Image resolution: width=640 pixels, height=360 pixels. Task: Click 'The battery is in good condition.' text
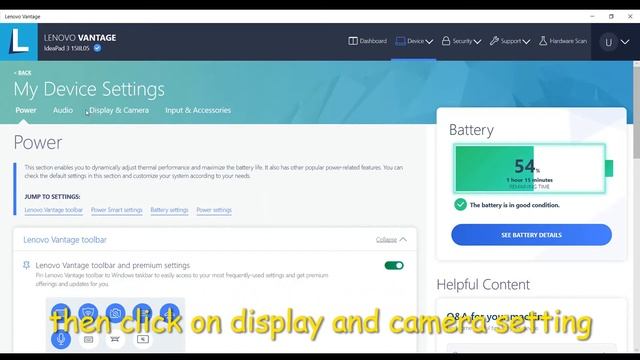point(515,205)
